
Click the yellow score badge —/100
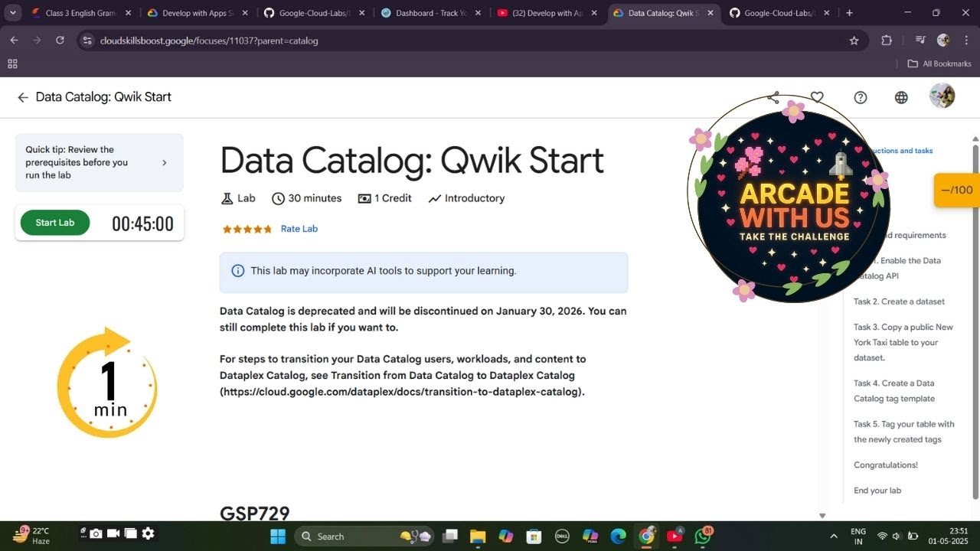click(x=956, y=190)
